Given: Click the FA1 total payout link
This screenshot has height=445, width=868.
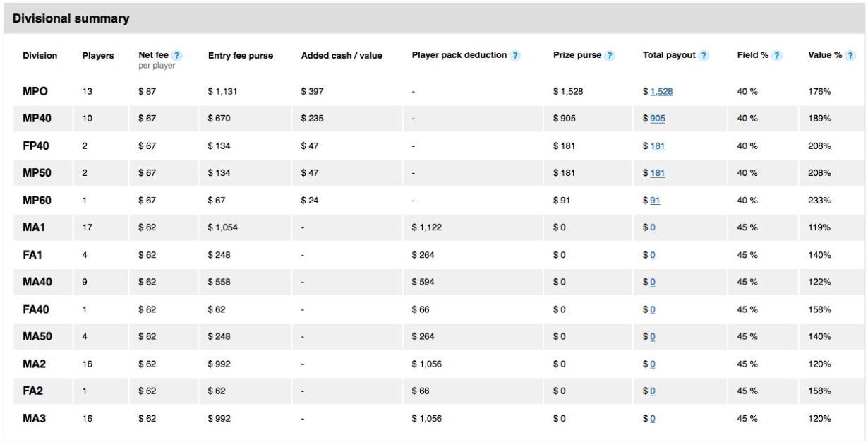Looking at the screenshot, I should click(x=652, y=255).
